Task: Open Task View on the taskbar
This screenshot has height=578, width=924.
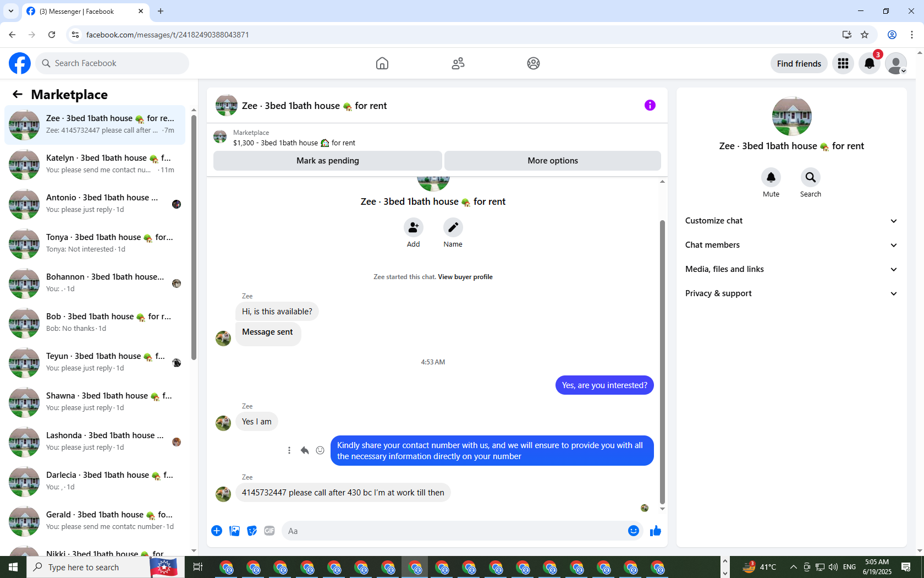Action: [198, 567]
